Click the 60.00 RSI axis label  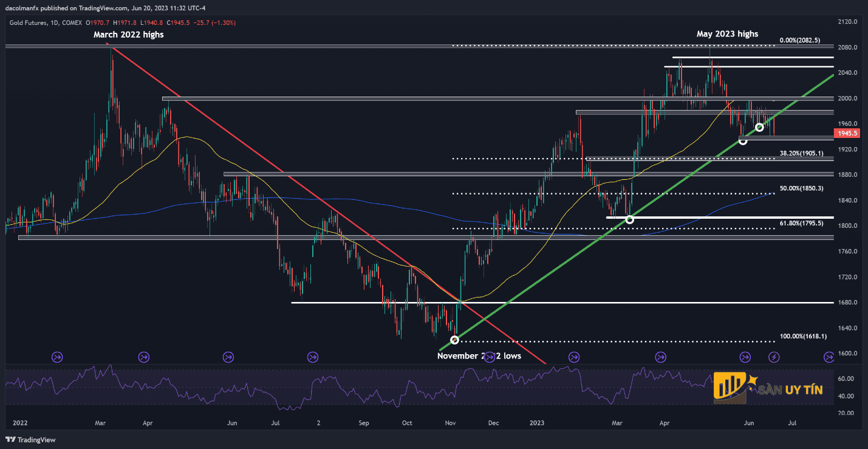[846, 379]
